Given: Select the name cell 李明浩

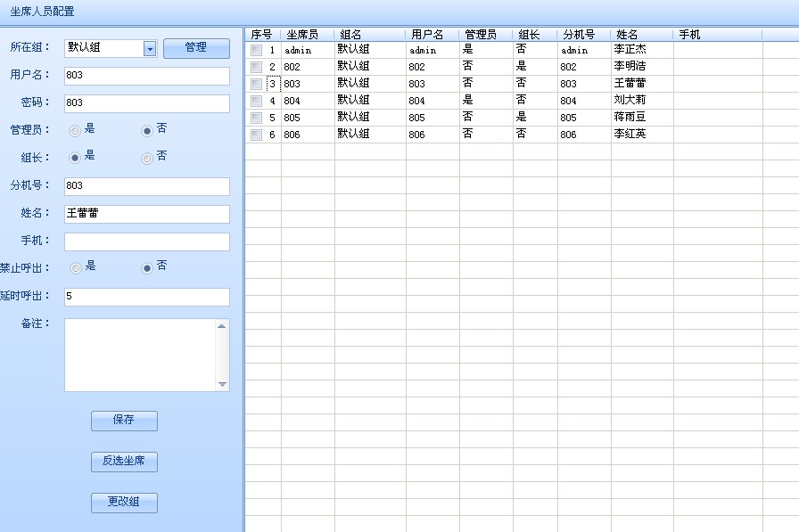Looking at the screenshot, I should click(x=642, y=67).
